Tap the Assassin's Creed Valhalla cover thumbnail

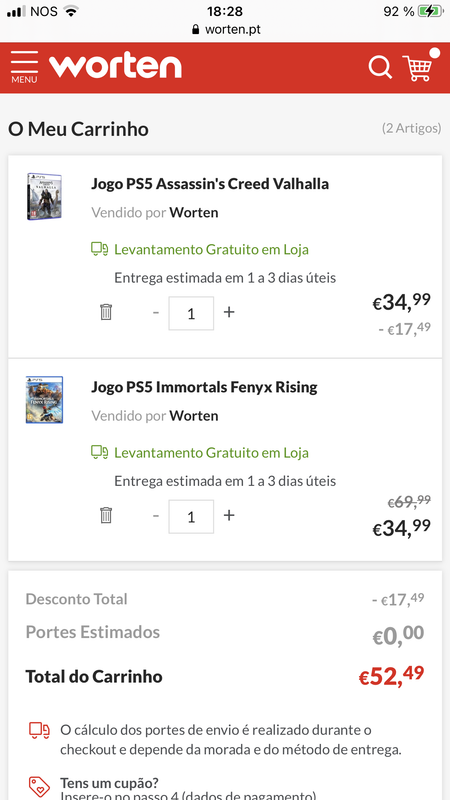(x=44, y=196)
